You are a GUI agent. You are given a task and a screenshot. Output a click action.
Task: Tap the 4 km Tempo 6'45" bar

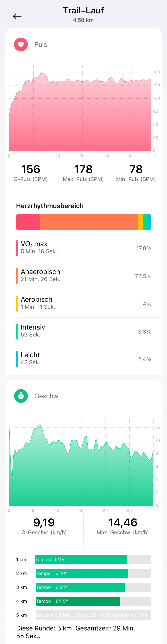click(x=78, y=601)
